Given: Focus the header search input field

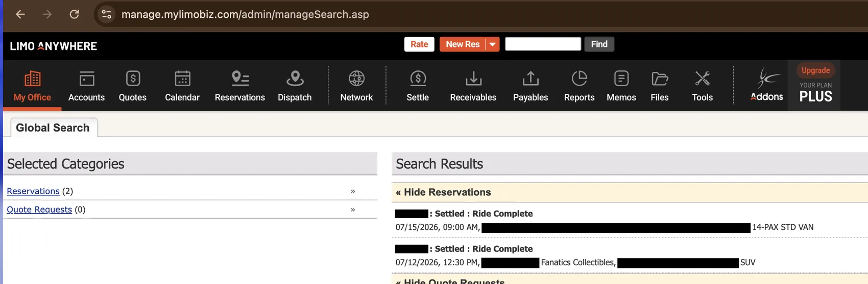Looking at the screenshot, I should coord(543,44).
